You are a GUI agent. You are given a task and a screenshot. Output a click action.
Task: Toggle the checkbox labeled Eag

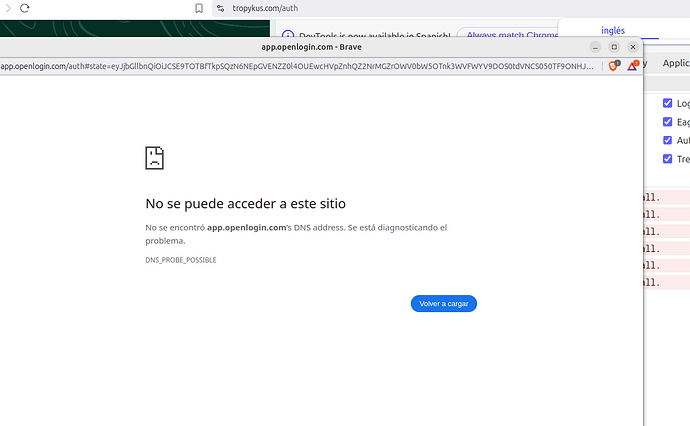coord(668,121)
